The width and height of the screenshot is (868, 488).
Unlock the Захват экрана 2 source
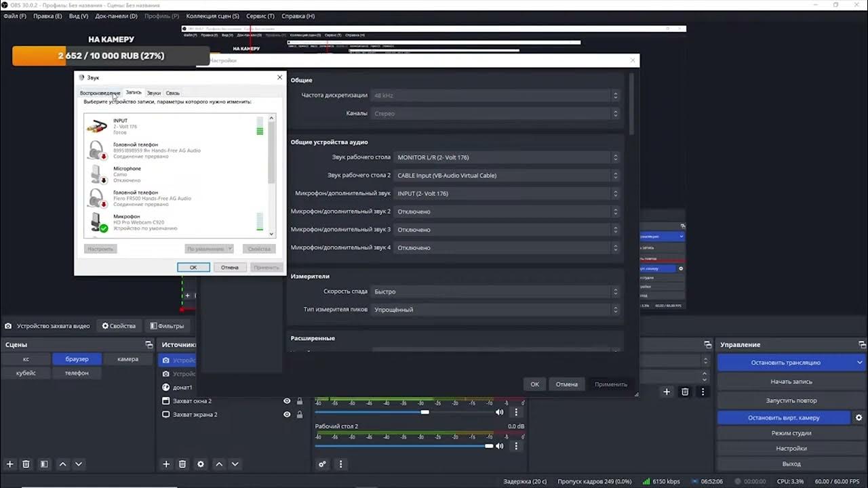(300, 415)
